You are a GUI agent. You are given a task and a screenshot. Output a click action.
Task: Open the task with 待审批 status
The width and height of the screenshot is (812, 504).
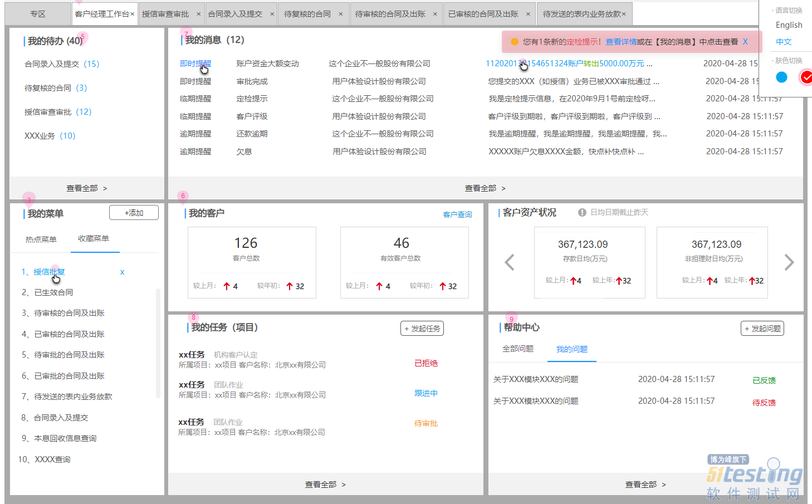coord(308,427)
